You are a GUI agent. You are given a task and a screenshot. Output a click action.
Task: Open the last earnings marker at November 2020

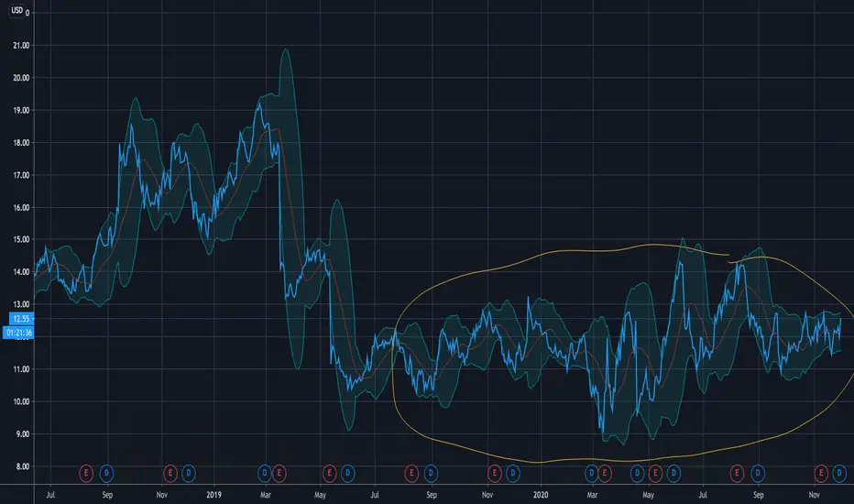[x=821, y=473]
